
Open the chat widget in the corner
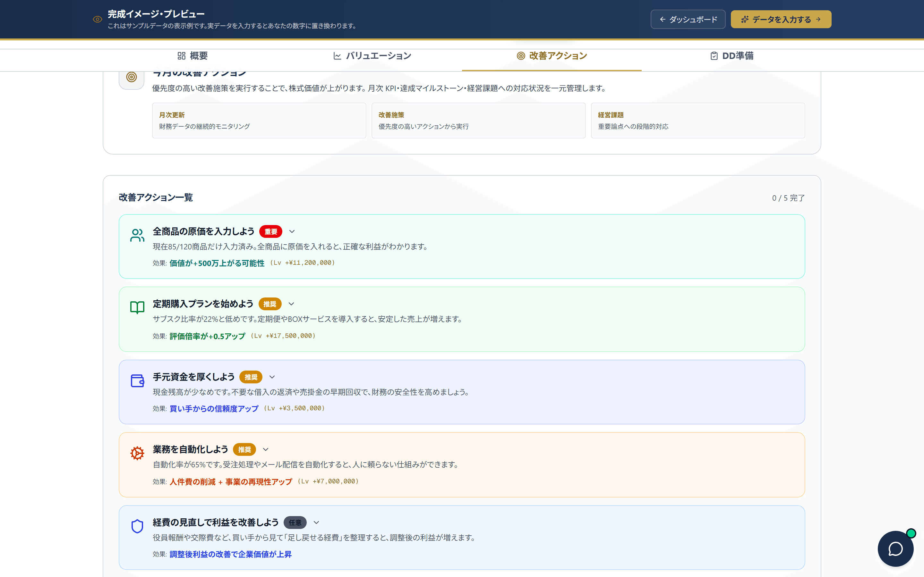click(x=896, y=549)
